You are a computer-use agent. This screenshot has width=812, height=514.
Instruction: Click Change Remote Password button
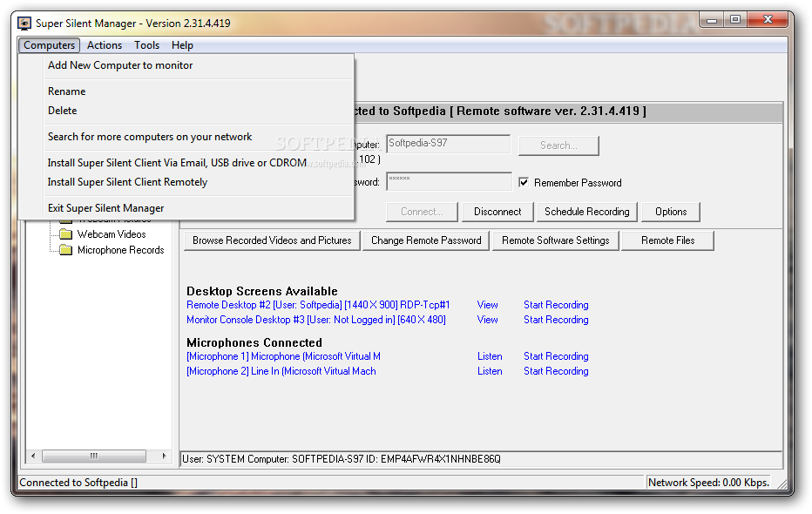(x=426, y=240)
